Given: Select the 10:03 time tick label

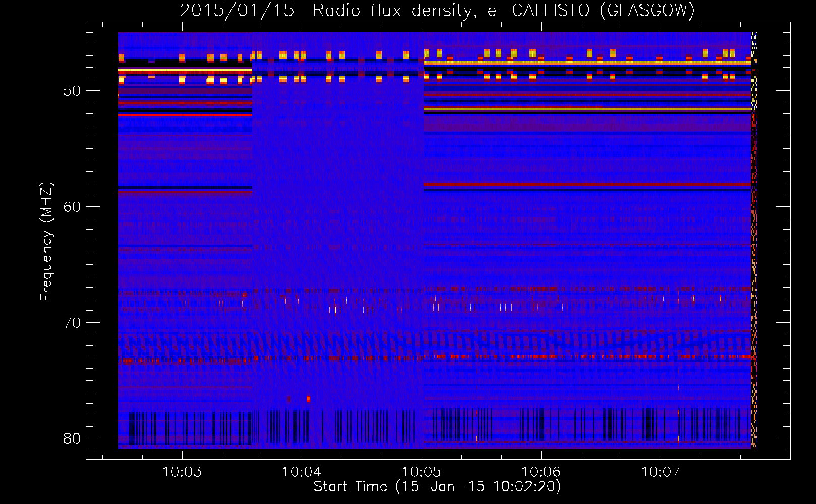Looking at the screenshot, I should [x=182, y=472].
